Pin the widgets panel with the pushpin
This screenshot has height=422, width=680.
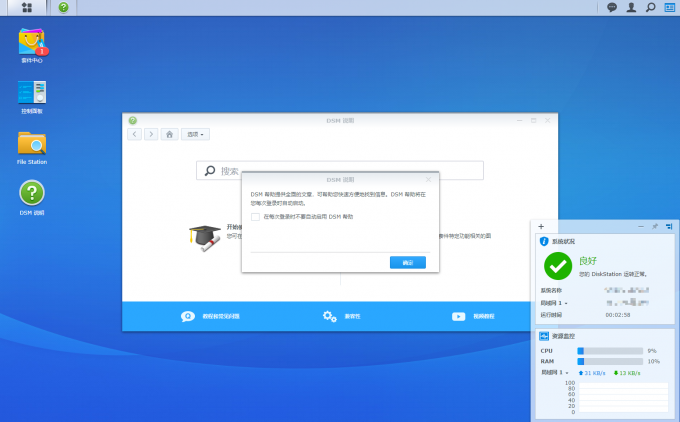point(655,226)
